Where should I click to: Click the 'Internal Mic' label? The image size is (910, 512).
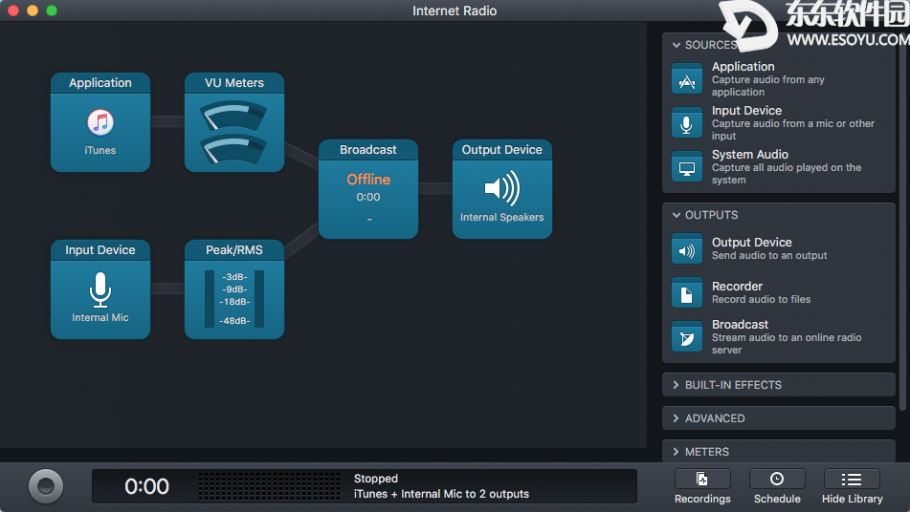[100, 318]
